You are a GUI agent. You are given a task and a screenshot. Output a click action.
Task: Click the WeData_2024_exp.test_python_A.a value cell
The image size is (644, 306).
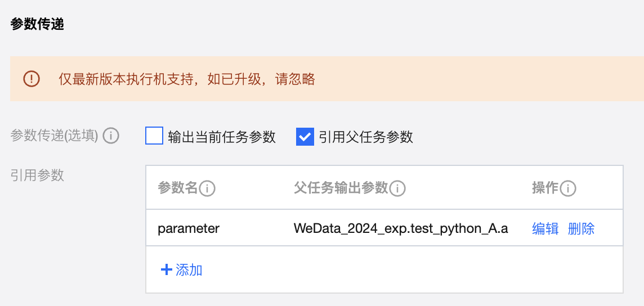[x=401, y=228]
